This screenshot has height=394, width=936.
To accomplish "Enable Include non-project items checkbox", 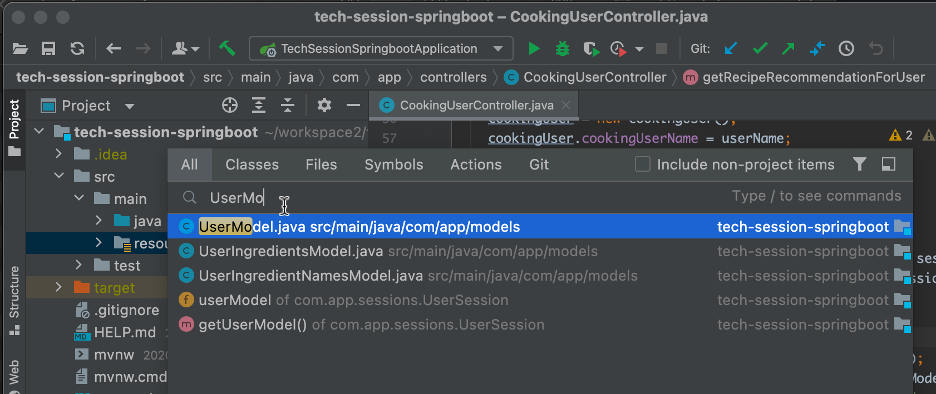I will click(x=642, y=164).
